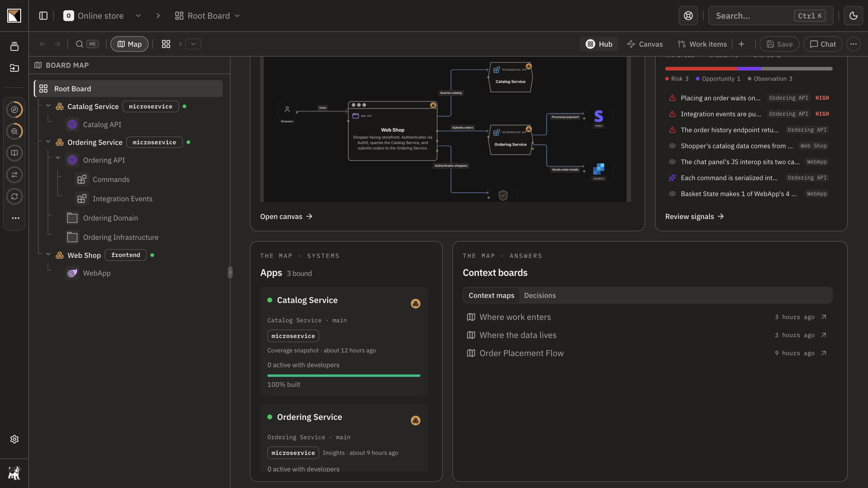This screenshot has width=868, height=488.
Task: Go forward with the right arrow
Action: tap(57, 44)
